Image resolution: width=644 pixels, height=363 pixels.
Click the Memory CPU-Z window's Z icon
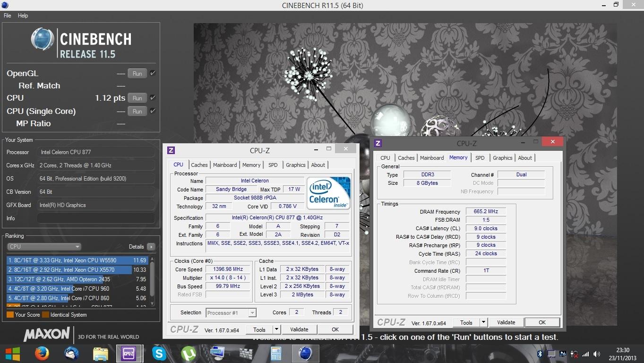(x=378, y=143)
